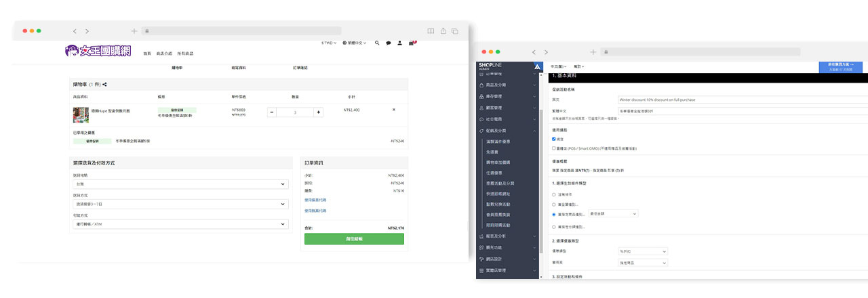
Task: Click the 女王團購網 store logo
Action: [x=98, y=51]
